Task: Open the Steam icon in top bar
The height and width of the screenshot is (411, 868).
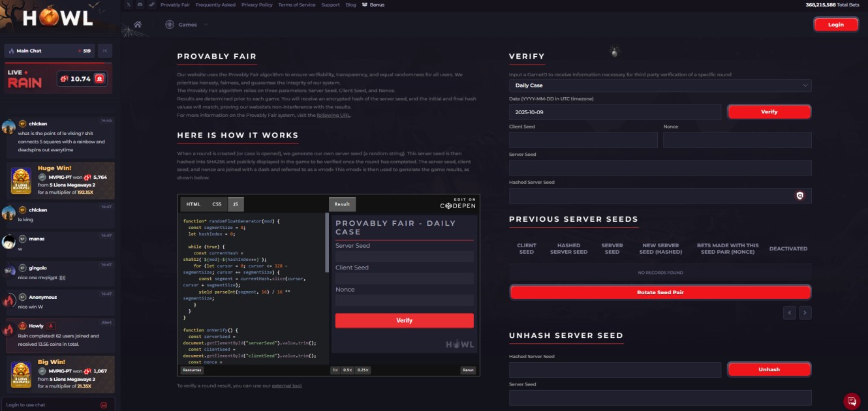Action: pos(151,5)
